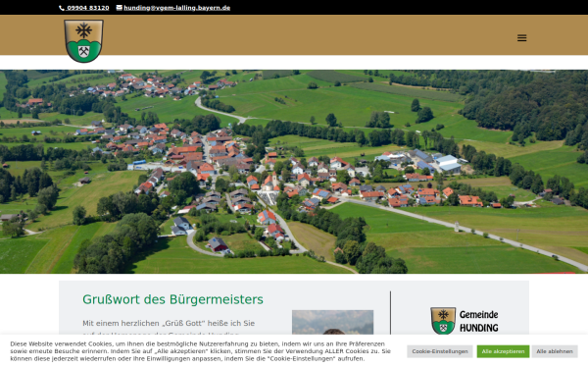Open Cookie-Einstellungen settings

tap(440, 351)
